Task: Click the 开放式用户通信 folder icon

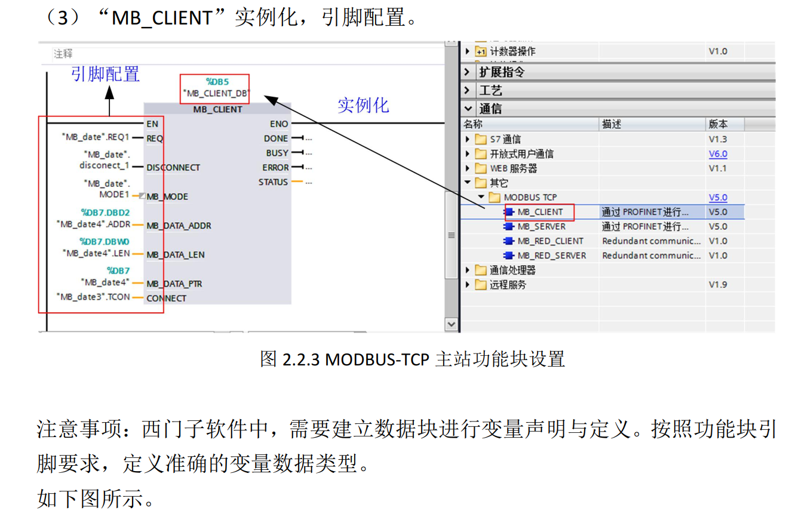Action: (481, 153)
